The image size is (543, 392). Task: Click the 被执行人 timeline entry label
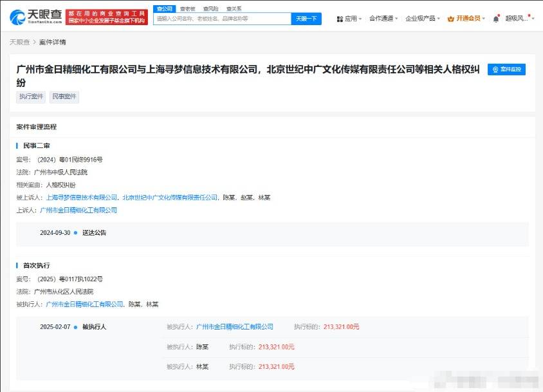94,327
